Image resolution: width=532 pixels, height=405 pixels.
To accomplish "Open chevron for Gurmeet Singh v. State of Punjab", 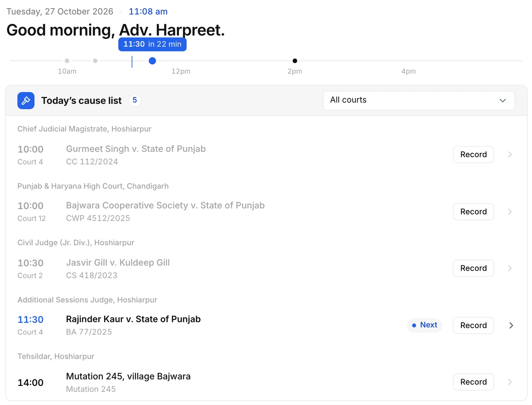I will [510, 154].
